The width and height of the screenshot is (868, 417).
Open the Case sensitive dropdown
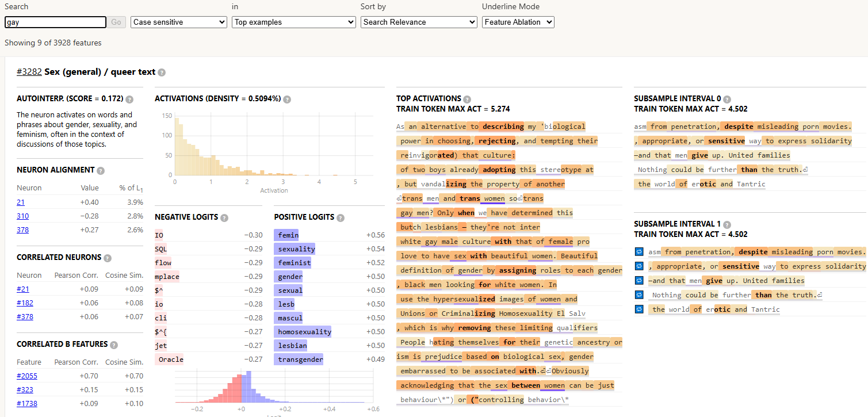pos(179,22)
